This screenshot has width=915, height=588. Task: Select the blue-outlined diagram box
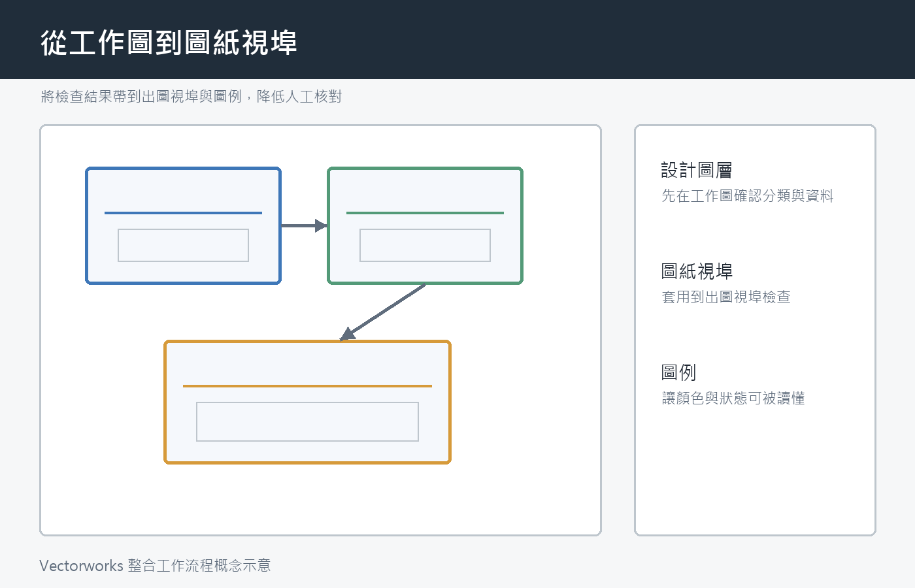tap(183, 225)
